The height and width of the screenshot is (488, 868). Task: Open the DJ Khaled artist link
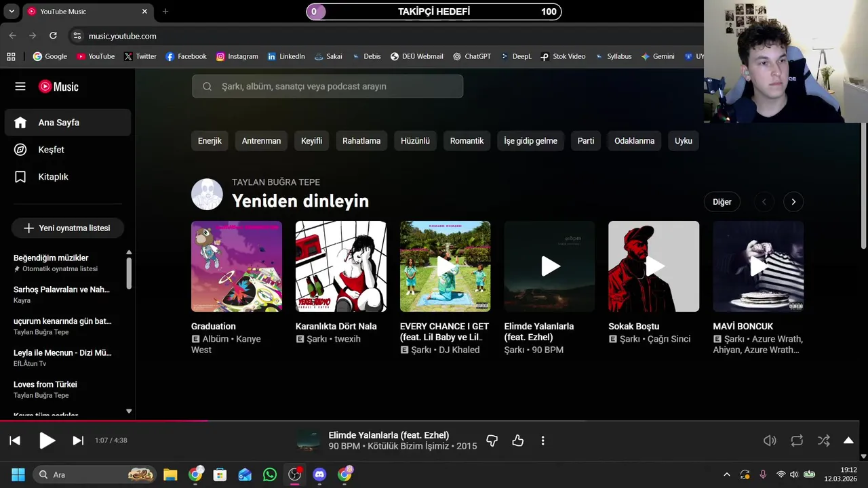click(459, 350)
